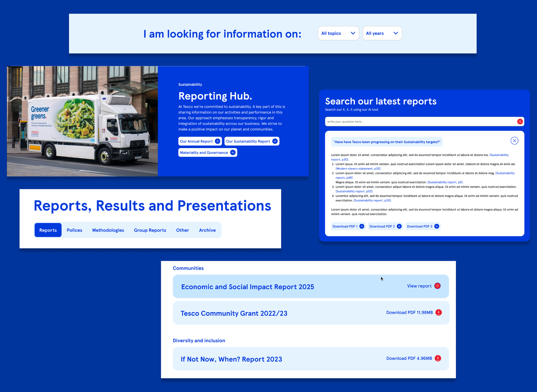The width and height of the screenshot is (537, 392).
Task: Click the Download PDF 2 button
Action: [385, 226]
